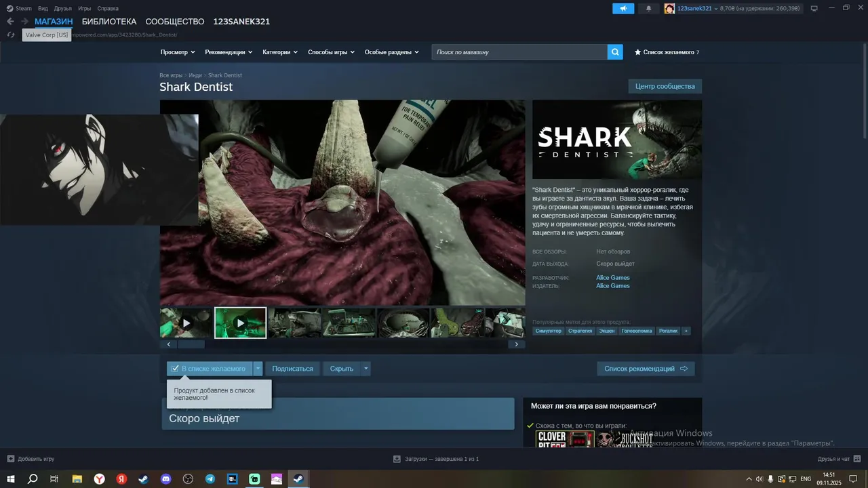The width and height of the screenshot is (868, 488).
Task: Open the announcements megaphone button
Action: point(623,8)
